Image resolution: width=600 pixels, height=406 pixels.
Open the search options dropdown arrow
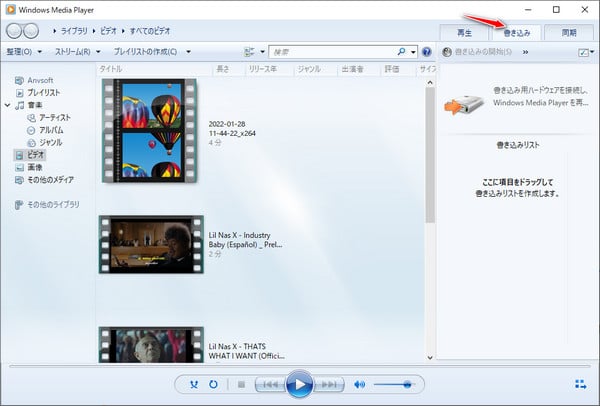413,52
